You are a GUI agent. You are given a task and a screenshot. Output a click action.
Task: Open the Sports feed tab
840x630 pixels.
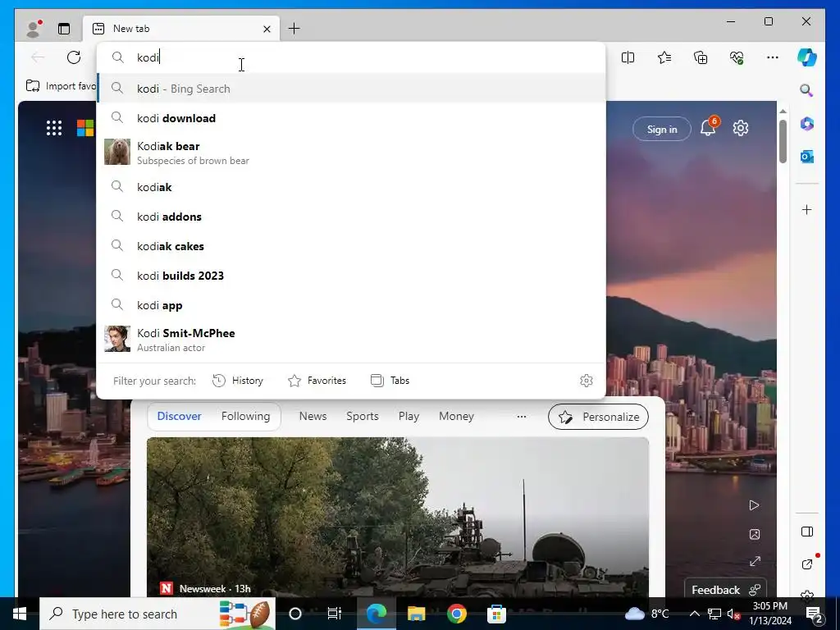pyautogui.click(x=362, y=416)
